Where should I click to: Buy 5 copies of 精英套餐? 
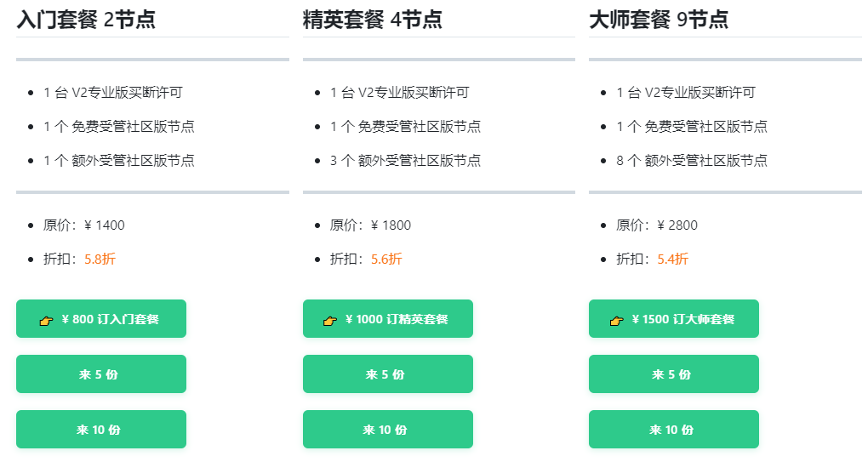tap(387, 374)
